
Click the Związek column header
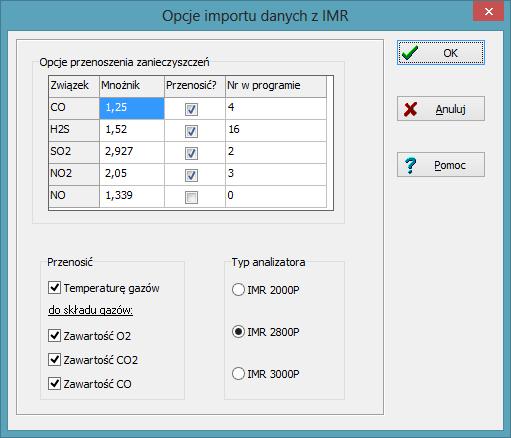pyautogui.click(x=74, y=86)
